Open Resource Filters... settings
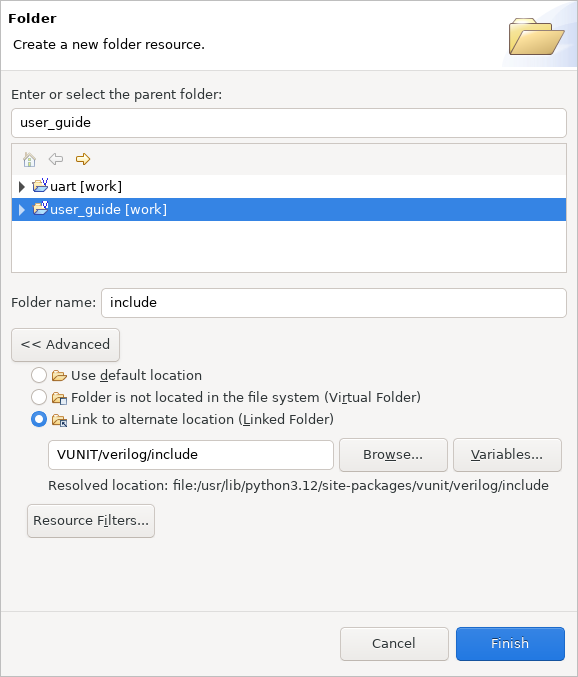Screen dimensions: 578x677 91,521
